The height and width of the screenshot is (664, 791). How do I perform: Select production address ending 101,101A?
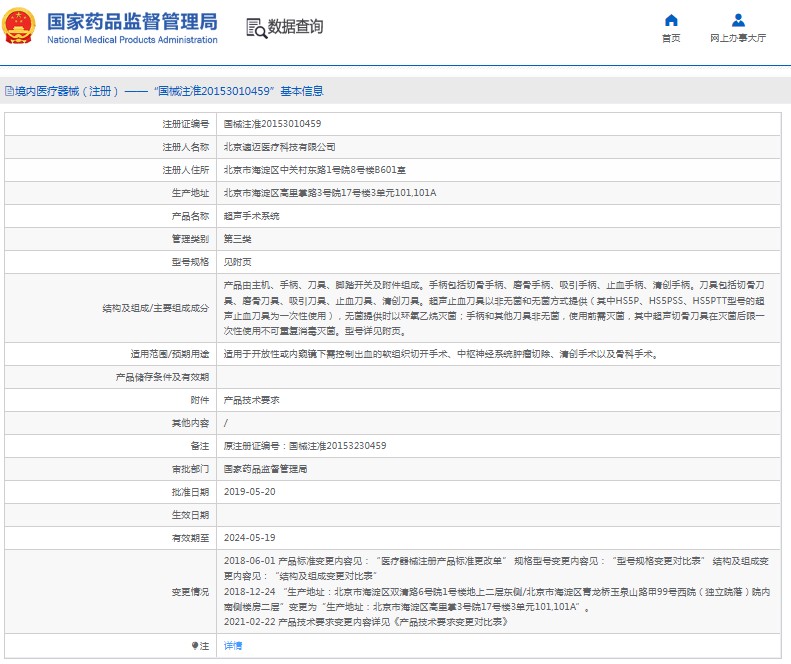point(330,193)
